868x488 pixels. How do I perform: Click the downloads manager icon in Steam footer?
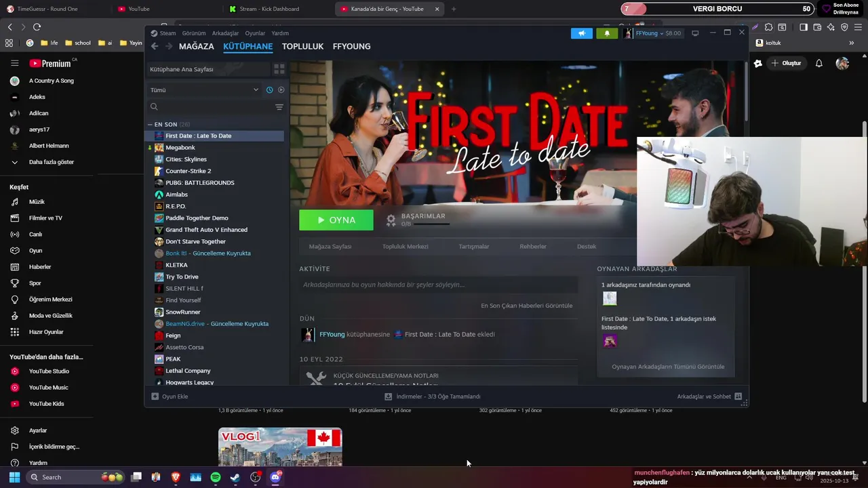(x=388, y=396)
